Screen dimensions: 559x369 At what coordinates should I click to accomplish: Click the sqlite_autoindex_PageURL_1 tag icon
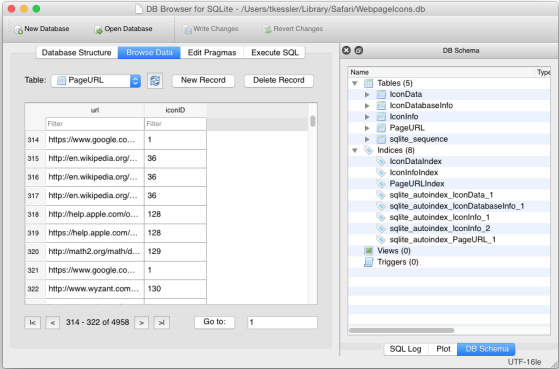click(381, 240)
